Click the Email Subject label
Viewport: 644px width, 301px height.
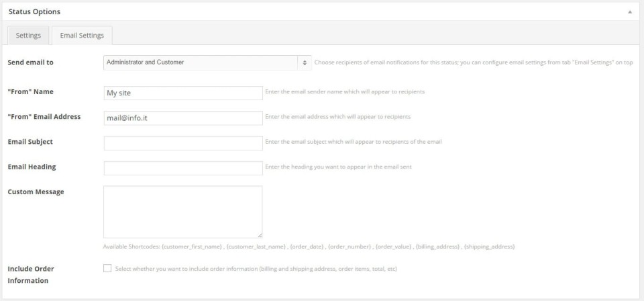(30, 142)
